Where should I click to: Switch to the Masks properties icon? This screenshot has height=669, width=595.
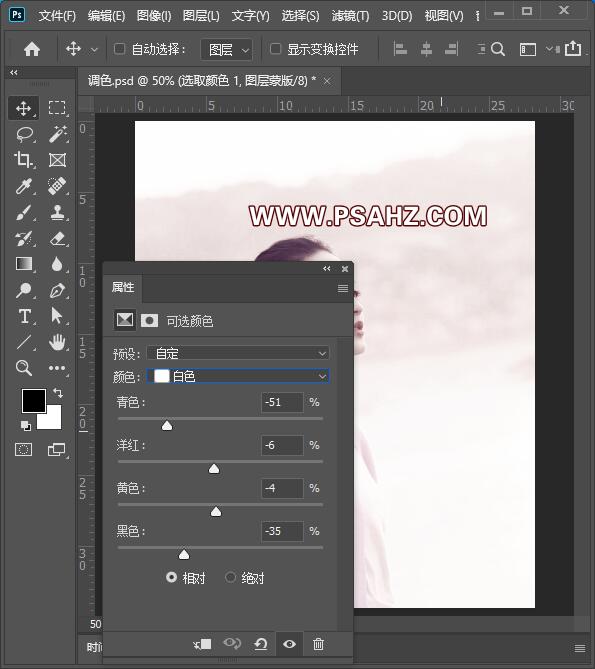coord(149,320)
